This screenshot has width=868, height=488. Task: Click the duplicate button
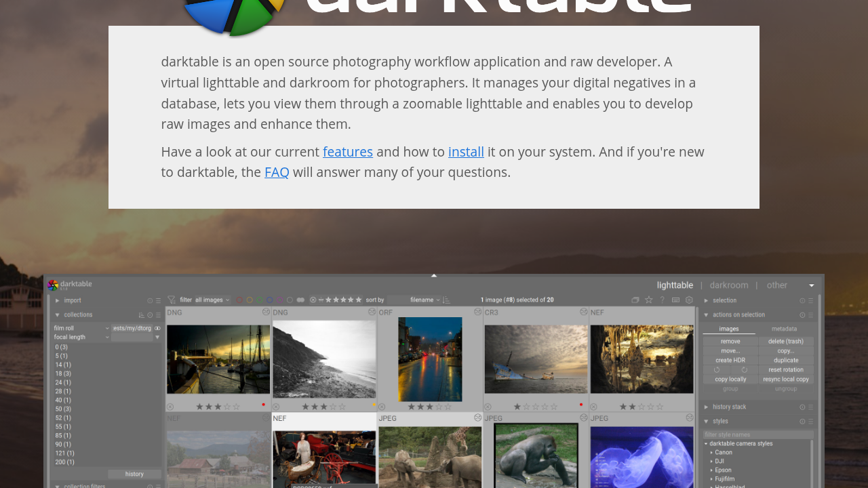[x=786, y=361]
